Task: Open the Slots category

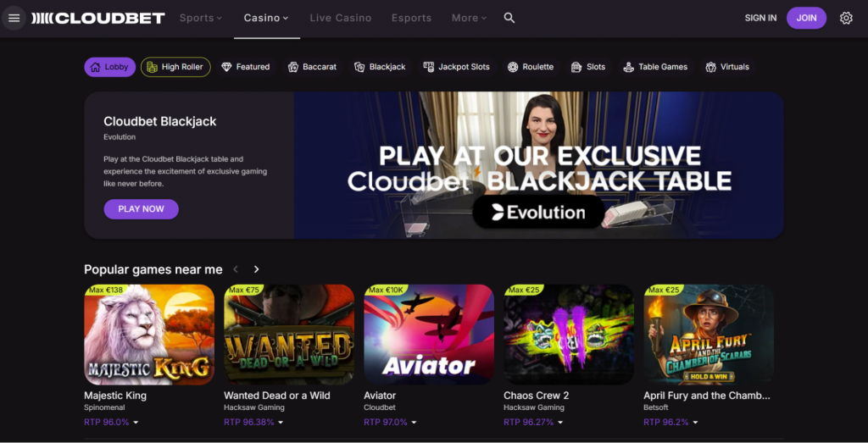Action: pos(588,67)
